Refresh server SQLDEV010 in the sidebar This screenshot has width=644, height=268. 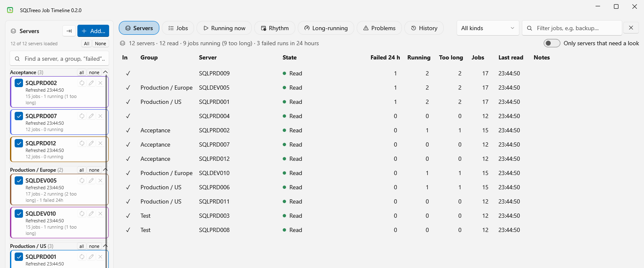(x=82, y=214)
